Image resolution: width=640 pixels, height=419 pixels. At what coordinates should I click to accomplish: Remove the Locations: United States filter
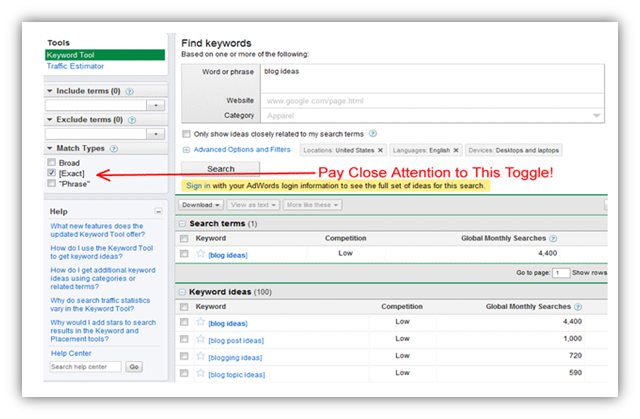click(380, 151)
